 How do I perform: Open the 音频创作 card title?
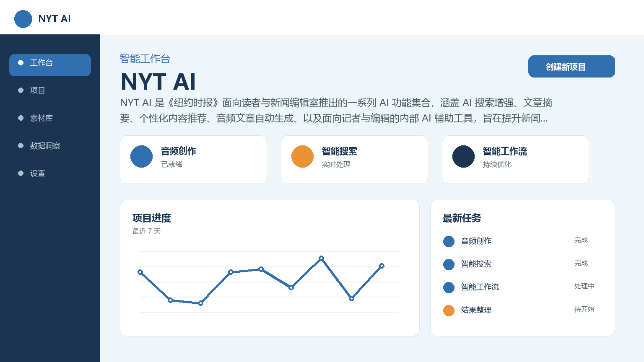(x=179, y=151)
